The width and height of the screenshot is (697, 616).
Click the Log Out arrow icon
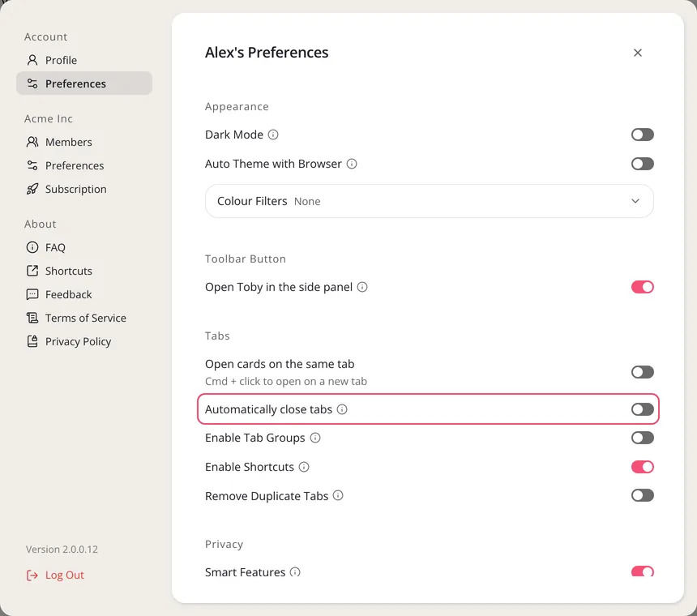point(32,575)
